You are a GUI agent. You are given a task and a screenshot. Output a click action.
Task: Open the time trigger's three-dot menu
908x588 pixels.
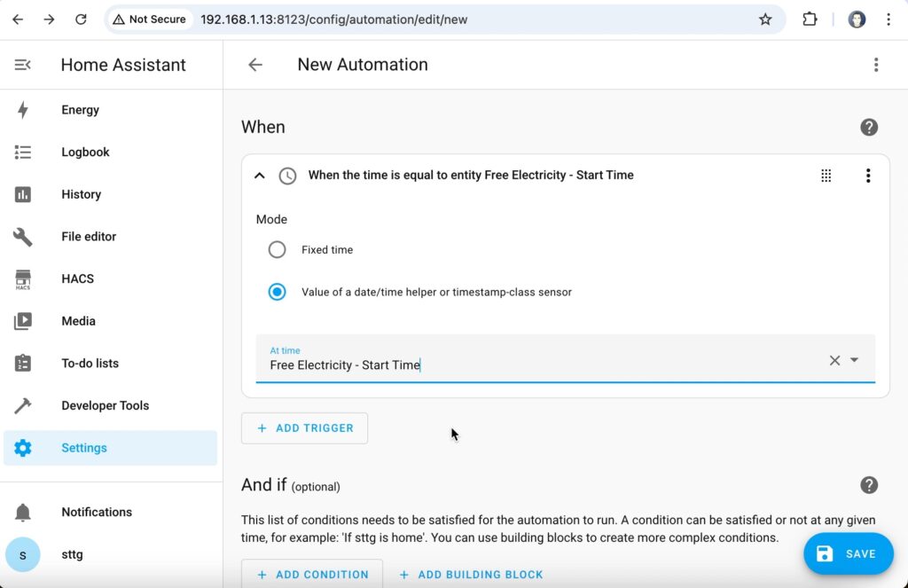867,176
